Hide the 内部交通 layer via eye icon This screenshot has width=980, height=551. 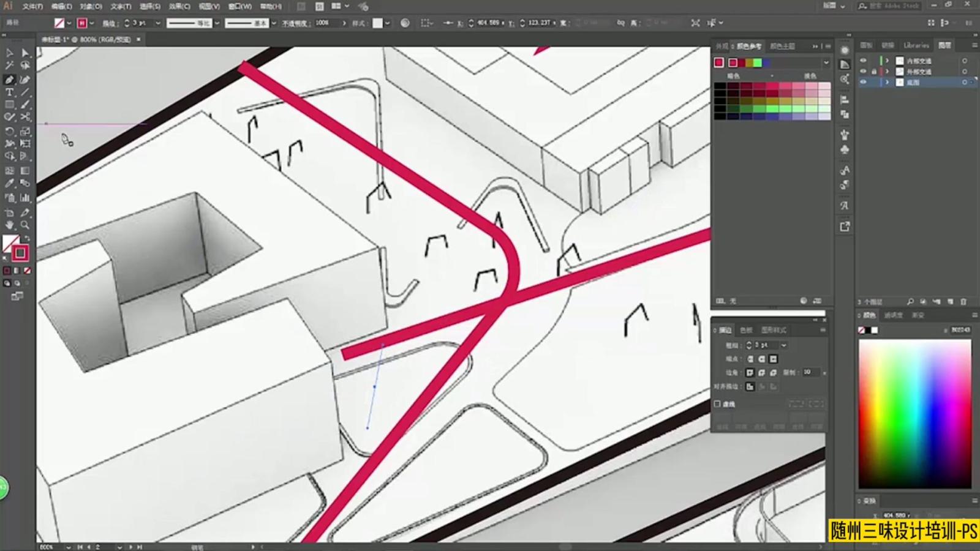pyautogui.click(x=863, y=61)
